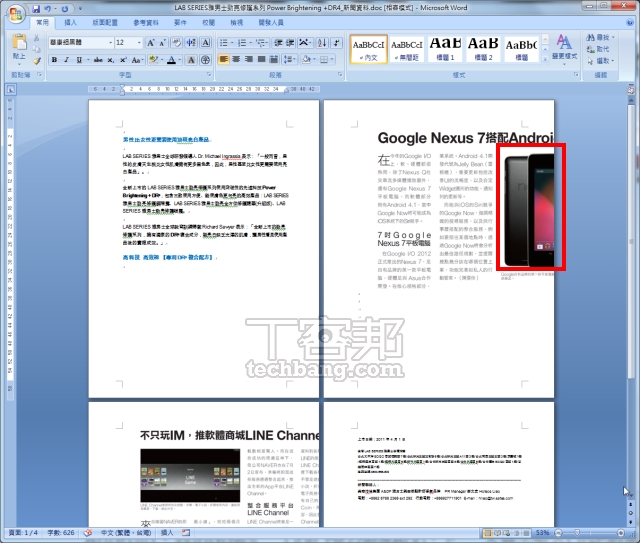The height and width of the screenshot is (543, 640).
Task: Switch to the Insert (插入) tab
Action: point(70,22)
